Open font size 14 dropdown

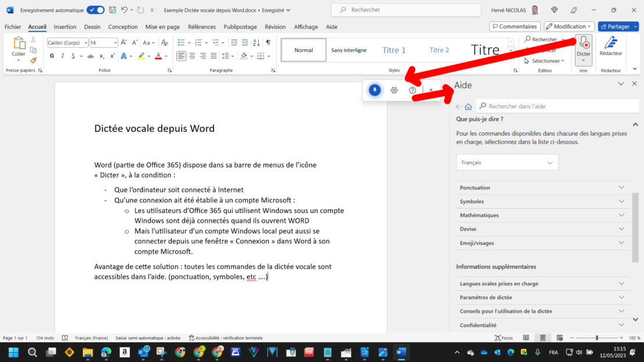pos(115,43)
